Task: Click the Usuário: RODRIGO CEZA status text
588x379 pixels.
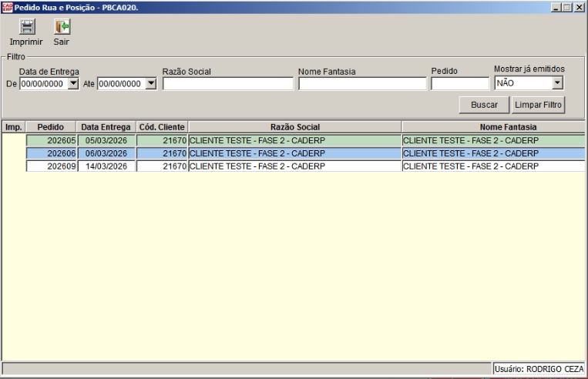Action: [539, 369]
